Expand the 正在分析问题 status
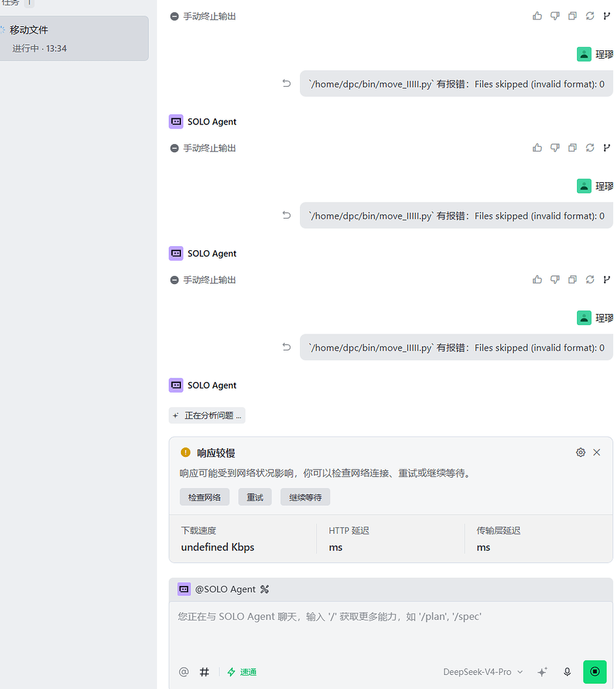 pyautogui.click(x=207, y=416)
